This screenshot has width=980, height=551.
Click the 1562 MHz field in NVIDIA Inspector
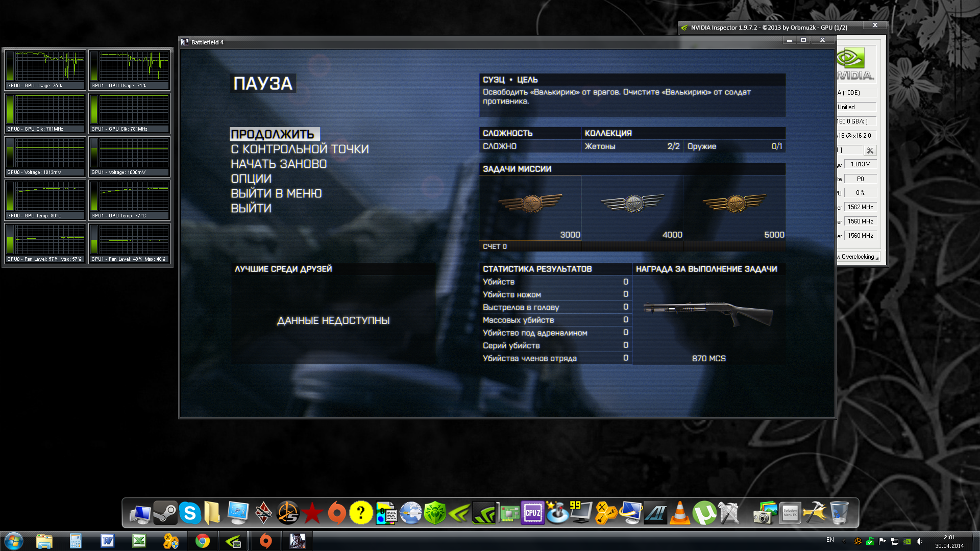(x=860, y=207)
